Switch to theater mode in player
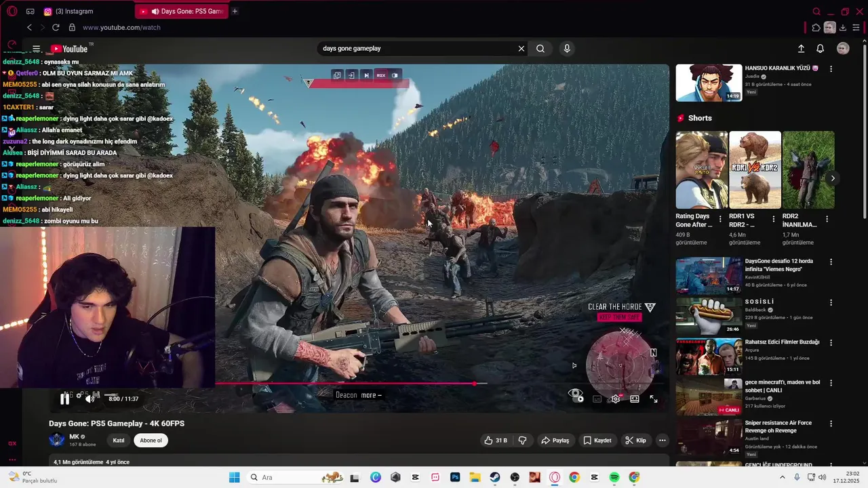Viewport: 868px width, 488px height. [x=634, y=399]
